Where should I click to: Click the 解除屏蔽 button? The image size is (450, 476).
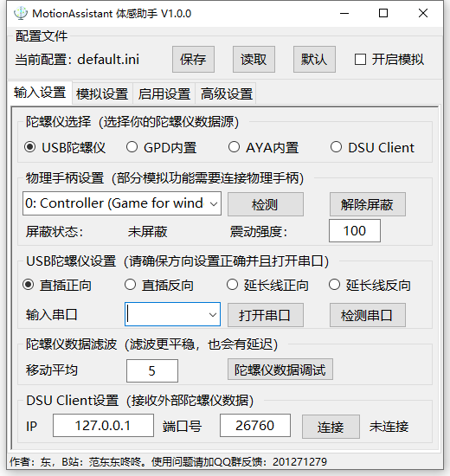click(x=368, y=204)
